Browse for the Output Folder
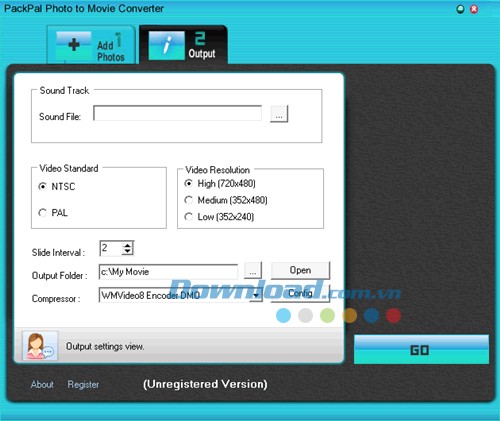 pos(253,271)
